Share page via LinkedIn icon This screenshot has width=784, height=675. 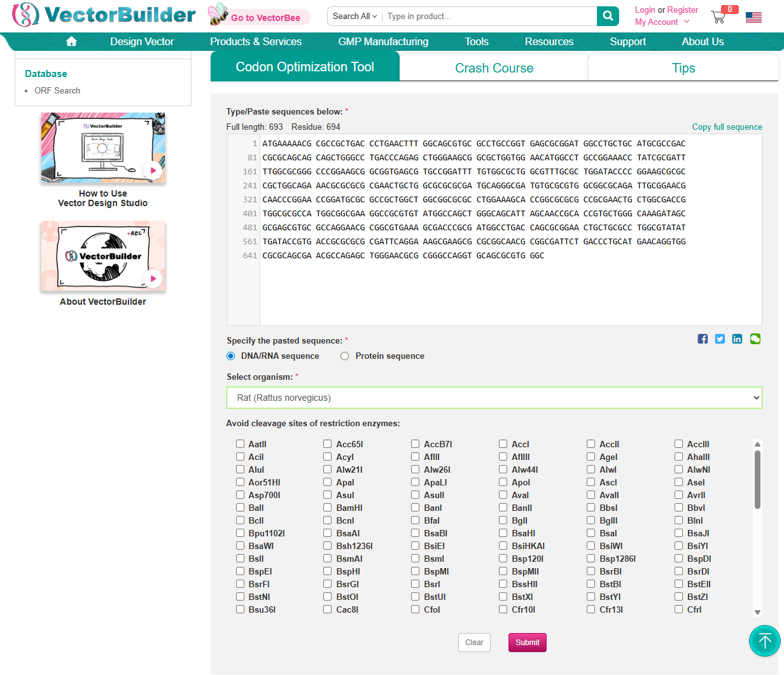737,339
